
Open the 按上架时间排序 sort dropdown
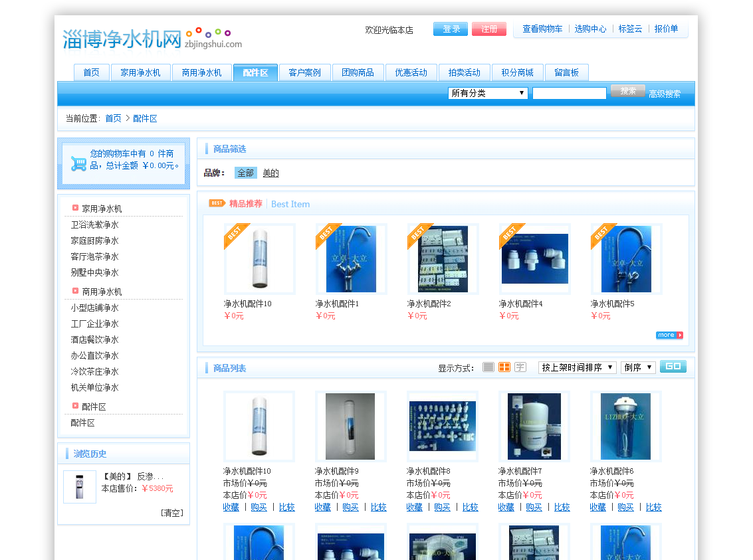[x=578, y=367]
